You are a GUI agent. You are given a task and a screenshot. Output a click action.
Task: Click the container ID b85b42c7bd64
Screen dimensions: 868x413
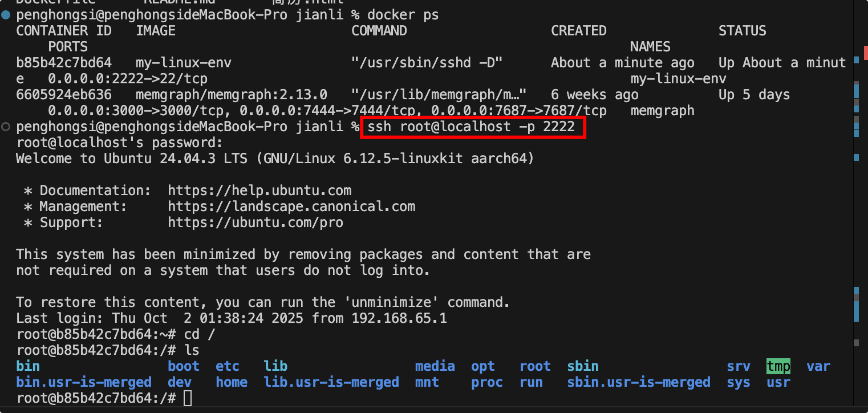pos(64,63)
